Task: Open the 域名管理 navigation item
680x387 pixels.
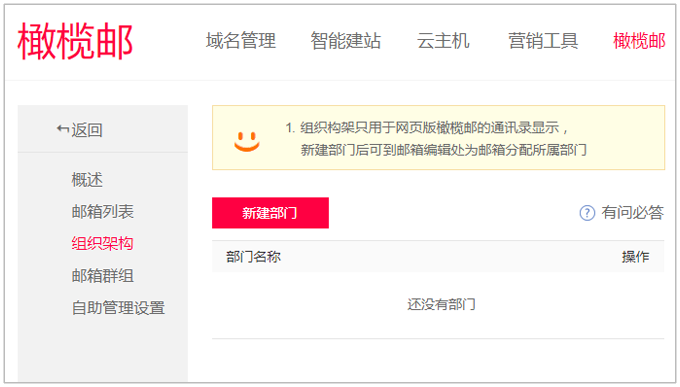Action: coord(241,41)
